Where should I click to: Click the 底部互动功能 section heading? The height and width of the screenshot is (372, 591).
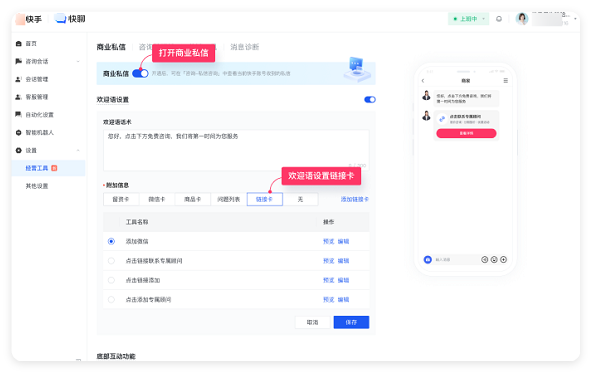116,356
